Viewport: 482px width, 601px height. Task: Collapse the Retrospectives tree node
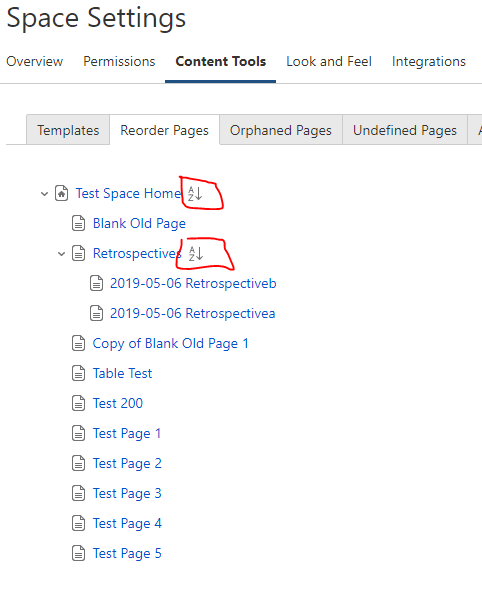click(x=61, y=254)
